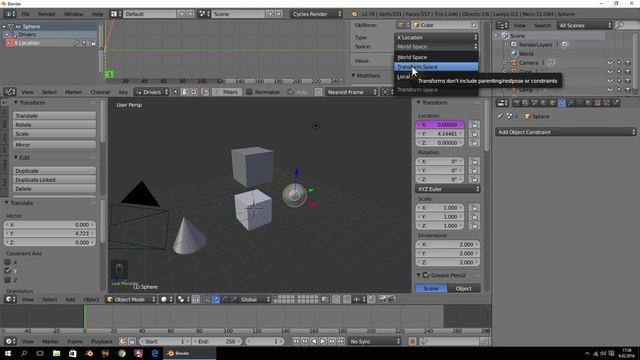
Task: Click play animation button in timeline
Action: click(x=323, y=341)
